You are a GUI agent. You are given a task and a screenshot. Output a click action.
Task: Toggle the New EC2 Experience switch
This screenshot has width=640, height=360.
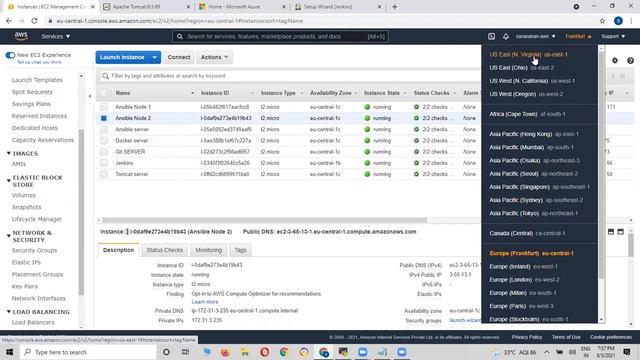[10, 55]
